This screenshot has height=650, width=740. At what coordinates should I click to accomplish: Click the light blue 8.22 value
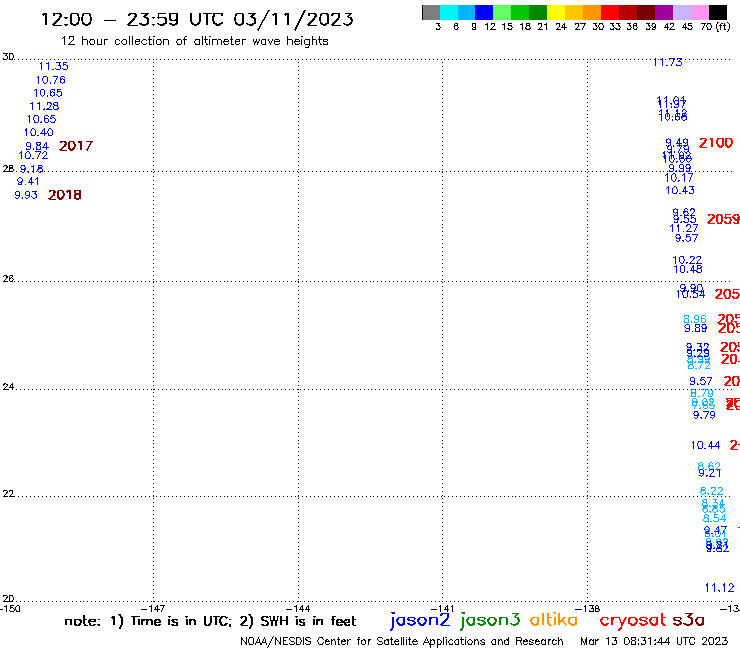(x=711, y=491)
